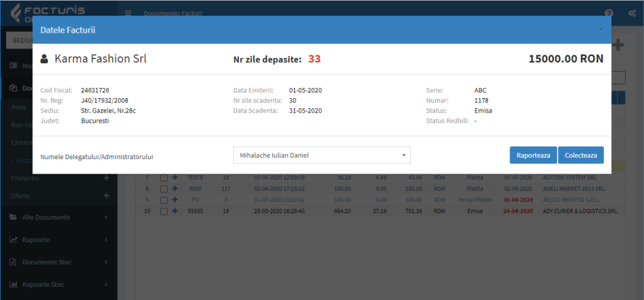Expand Alte Documente via its chevron
Image resolution: width=644 pixels, height=300 pixels.
click(x=106, y=217)
